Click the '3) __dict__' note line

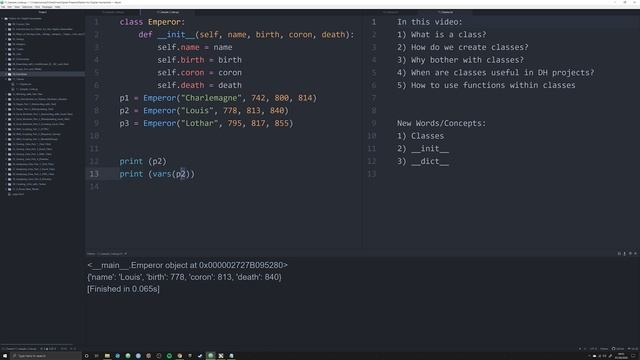tap(423, 161)
